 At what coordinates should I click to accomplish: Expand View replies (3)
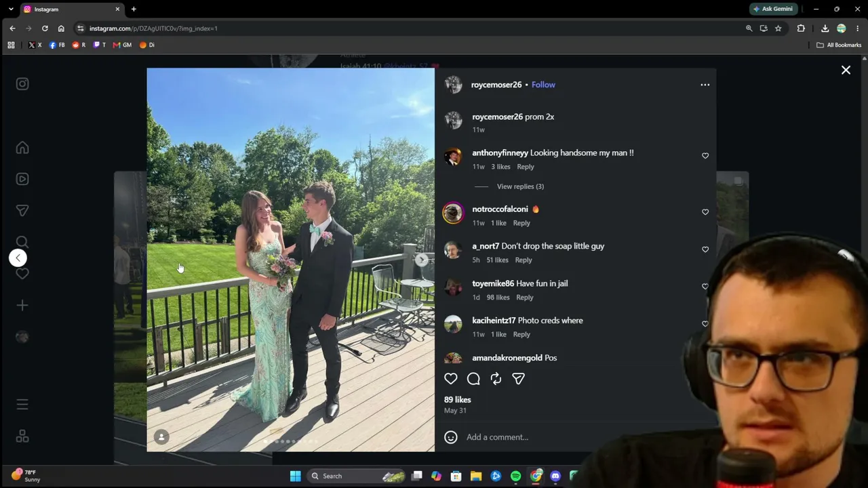[x=520, y=186]
